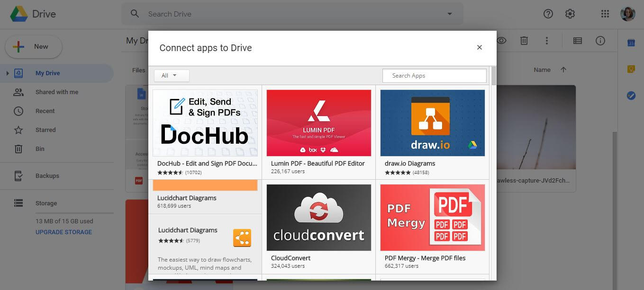Image resolution: width=644 pixels, height=290 pixels.
Task: Click the Starred star icon
Action: click(18, 130)
